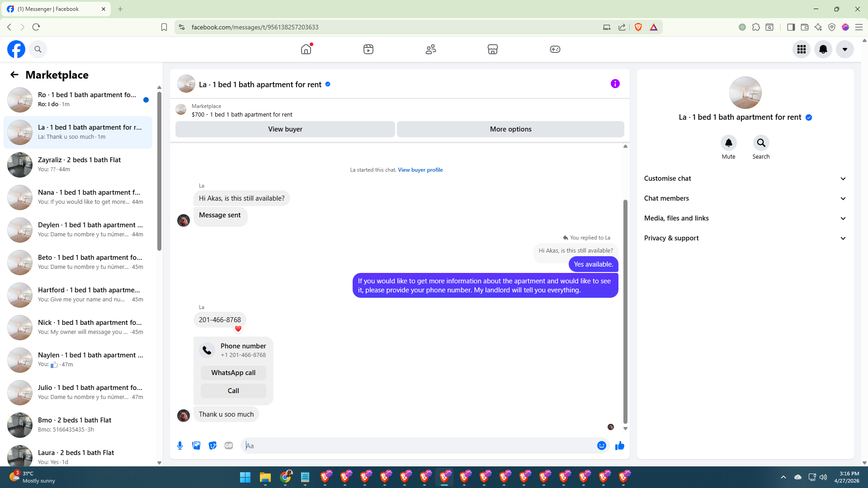Bookmark this page icon

[164, 27]
